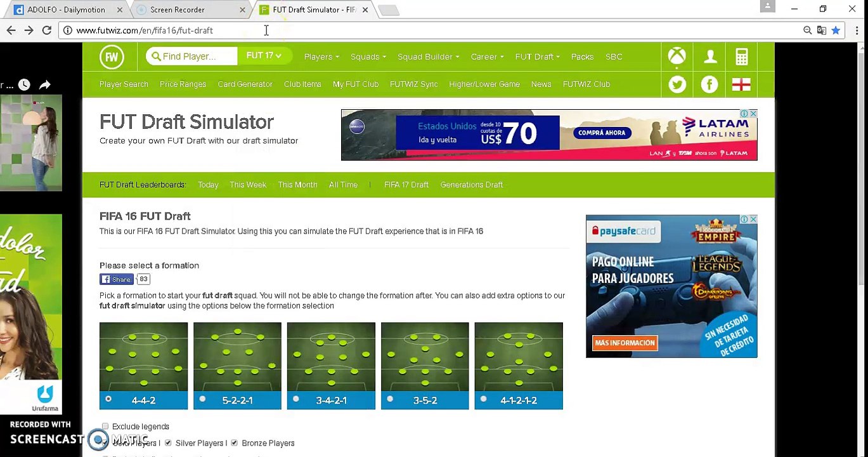
Task: Enable the Exclude legends checkbox
Action: click(x=105, y=427)
